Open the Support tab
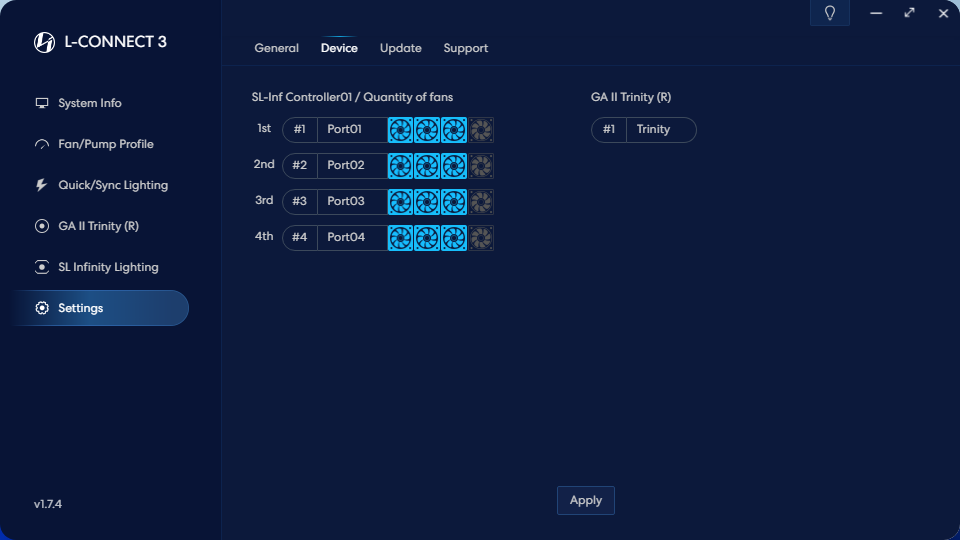The height and width of the screenshot is (540, 960). click(x=465, y=48)
